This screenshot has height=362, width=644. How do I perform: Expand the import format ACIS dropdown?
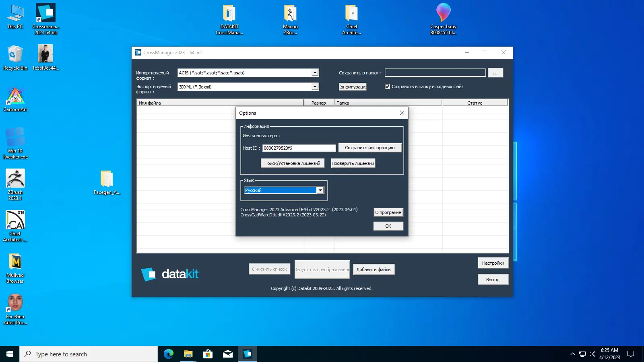(315, 73)
